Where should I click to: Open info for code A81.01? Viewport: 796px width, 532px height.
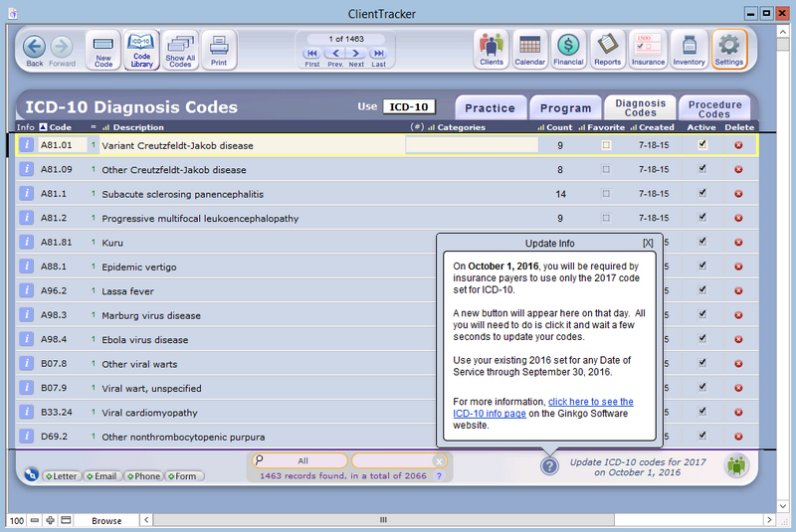coord(27,145)
